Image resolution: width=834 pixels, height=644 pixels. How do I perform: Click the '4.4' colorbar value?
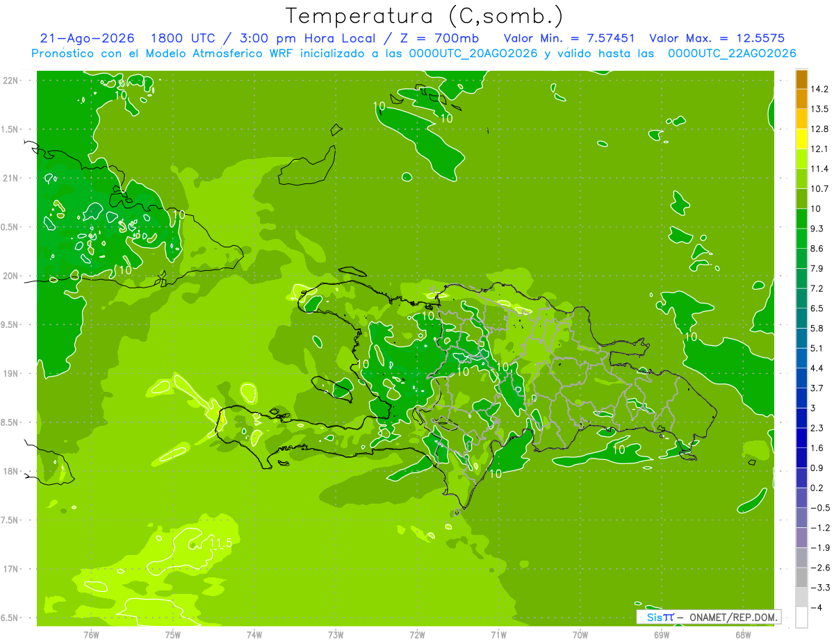click(817, 368)
